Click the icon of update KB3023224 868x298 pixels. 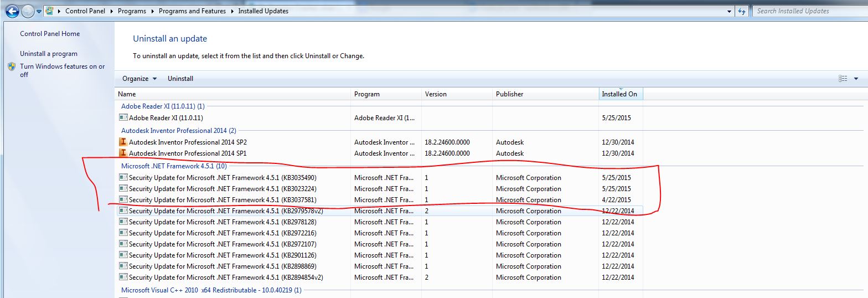tap(123, 189)
